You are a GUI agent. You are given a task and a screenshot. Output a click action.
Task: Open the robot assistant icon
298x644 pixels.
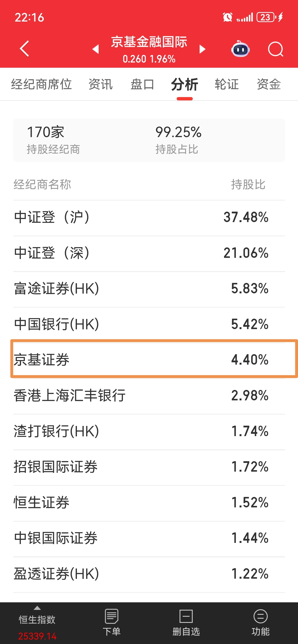coord(240,49)
